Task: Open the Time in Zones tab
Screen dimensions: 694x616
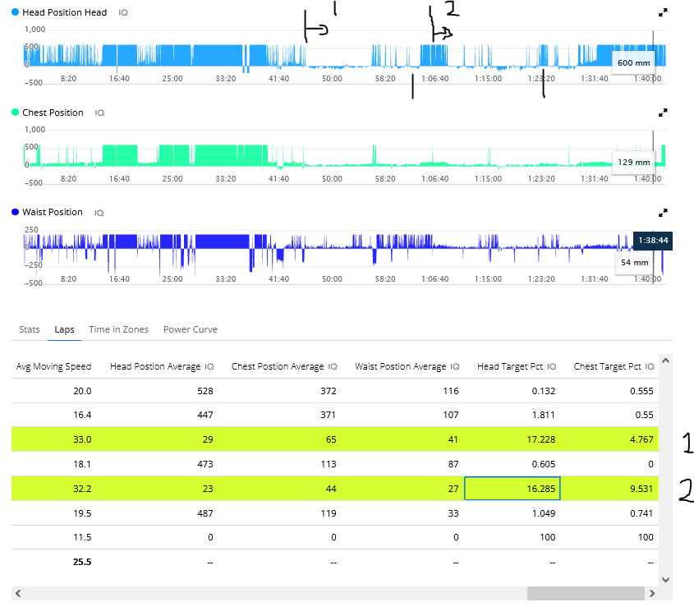Action: coord(118,329)
